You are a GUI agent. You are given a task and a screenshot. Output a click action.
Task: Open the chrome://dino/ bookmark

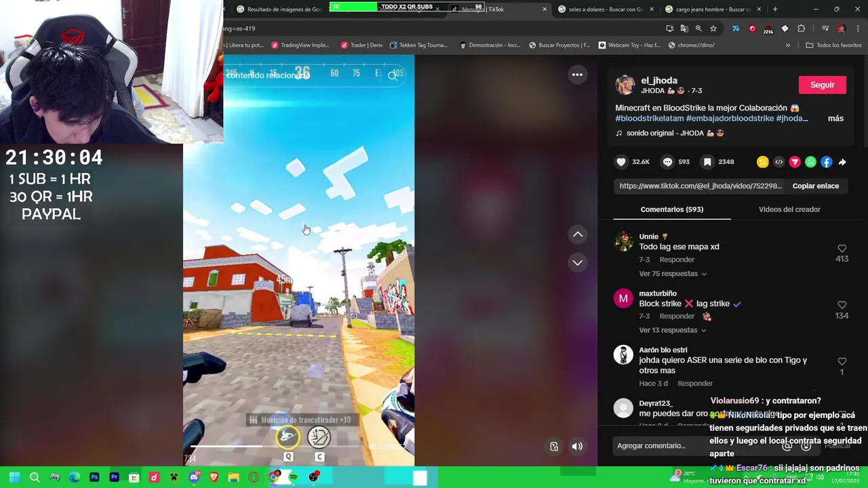click(691, 45)
